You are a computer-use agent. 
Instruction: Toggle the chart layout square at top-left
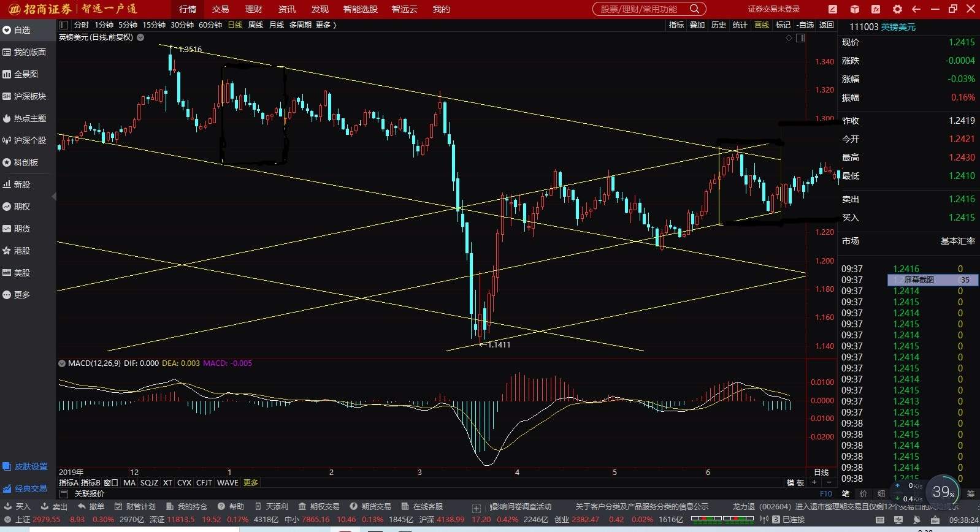(x=63, y=25)
